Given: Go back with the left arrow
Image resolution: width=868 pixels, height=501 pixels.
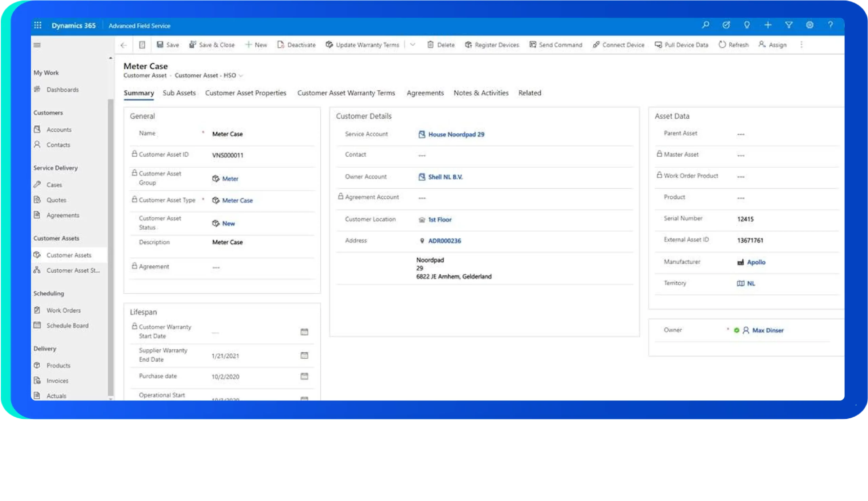Looking at the screenshot, I should pyautogui.click(x=124, y=45).
